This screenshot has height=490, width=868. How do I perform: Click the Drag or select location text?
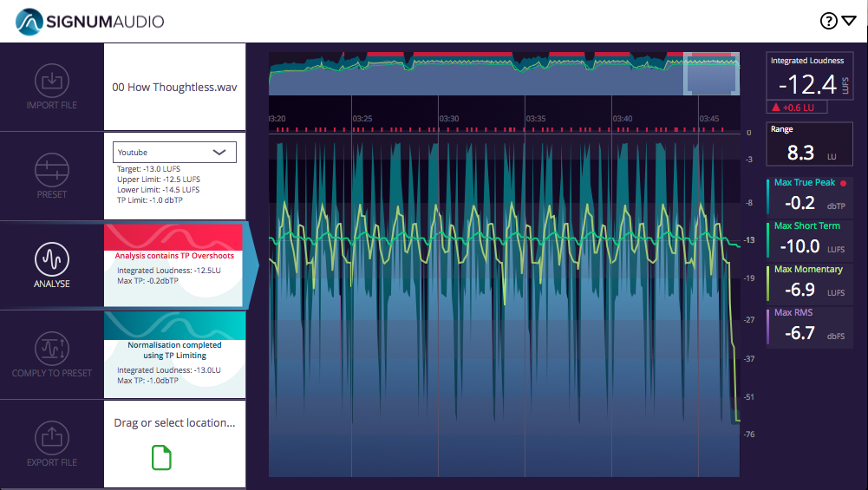coord(174,422)
